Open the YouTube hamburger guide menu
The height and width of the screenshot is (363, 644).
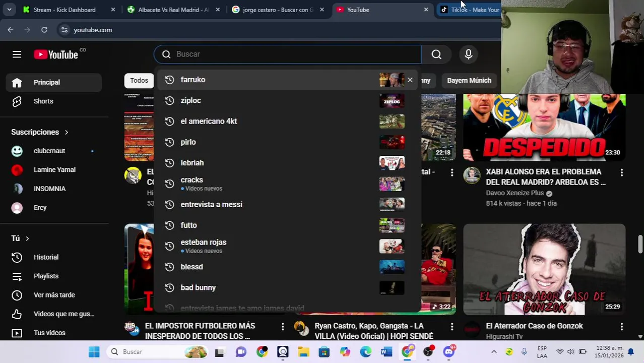pos(17,54)
